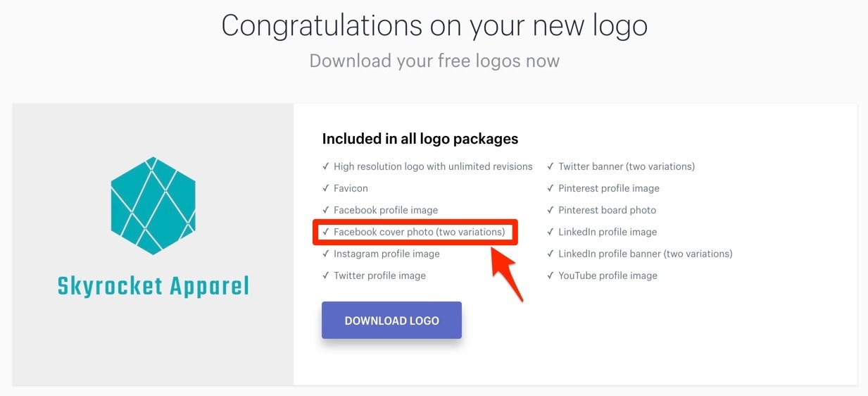Click the Skyrocket Apparel brand name text
This screenshot has width=868, height=396.
coord(153,287)
